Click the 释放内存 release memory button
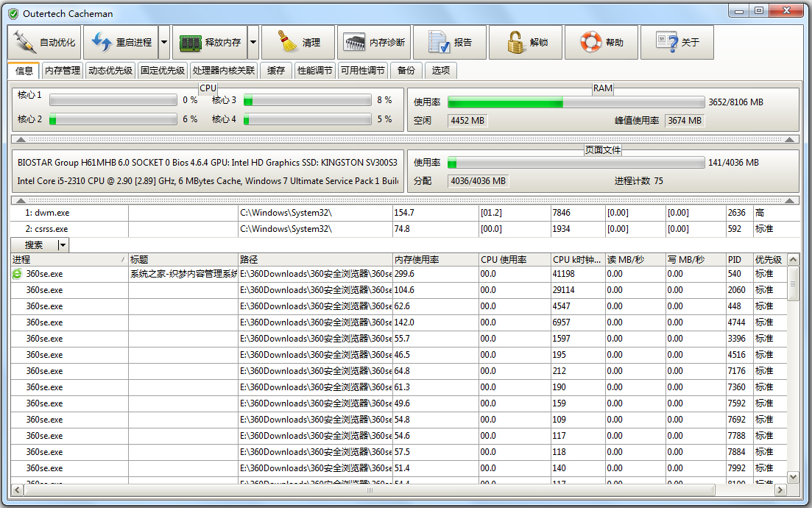This screenshot has width=812, height=508. 211,43
